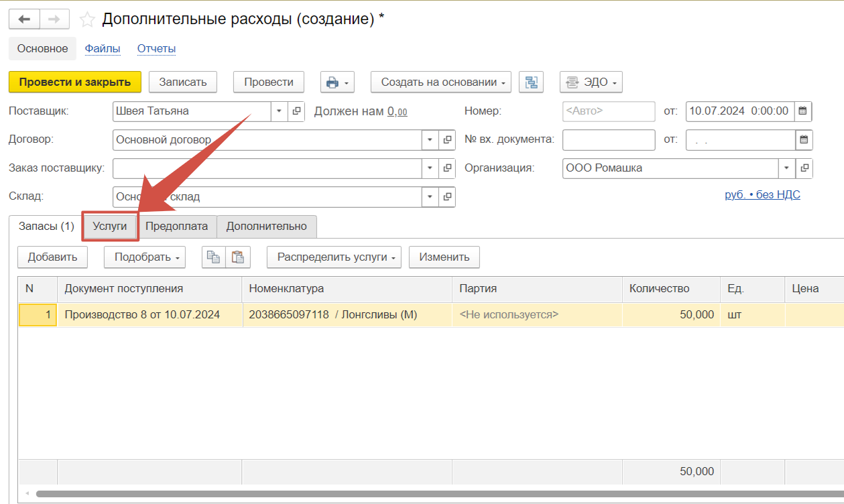The image size is (844, 504).
Task: Click the Добавить button
Action: [53, 257]
